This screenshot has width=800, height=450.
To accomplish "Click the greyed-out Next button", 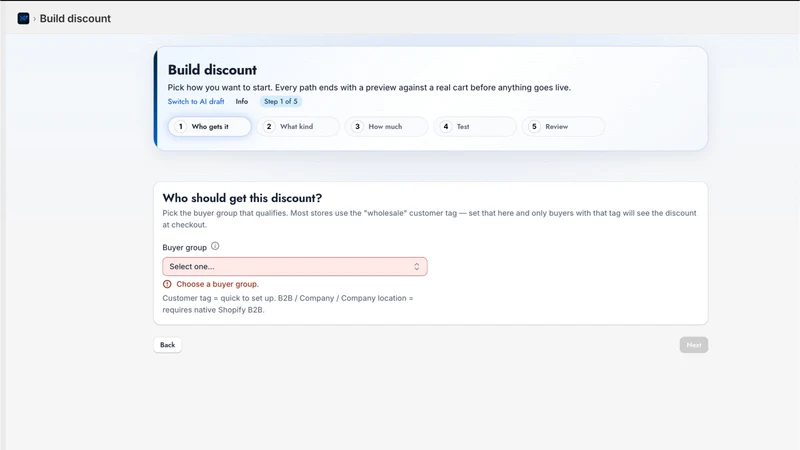I will pyautogui.click(x=693, y=345).
